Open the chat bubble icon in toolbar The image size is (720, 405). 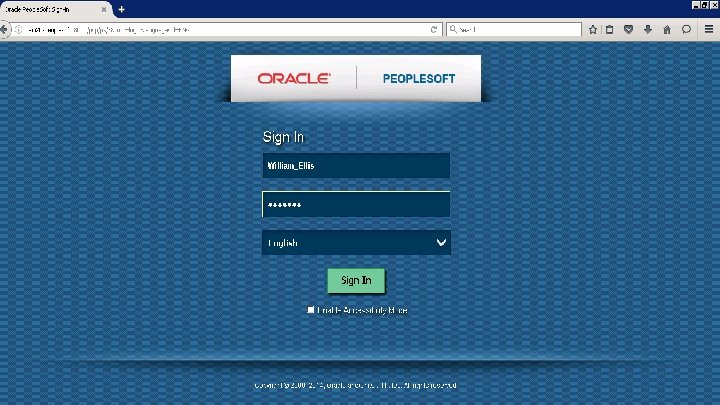pos(686,29)
